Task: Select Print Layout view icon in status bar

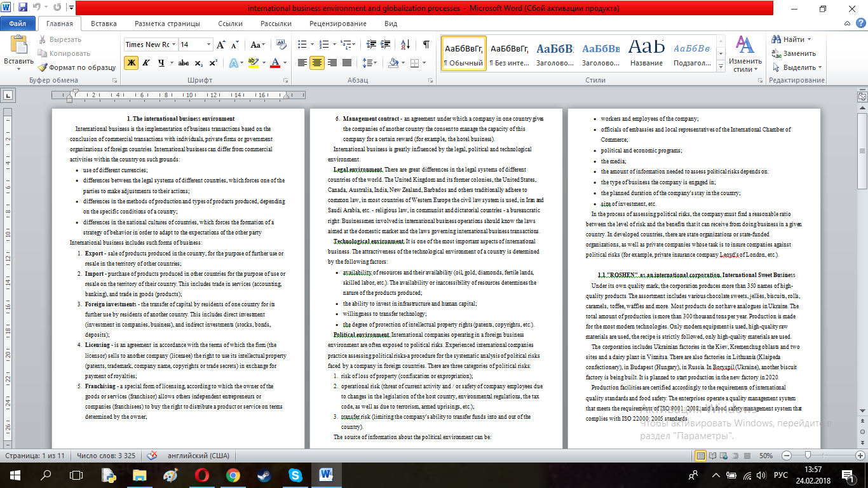Action: pyautogui.click(x=701, y=456)
